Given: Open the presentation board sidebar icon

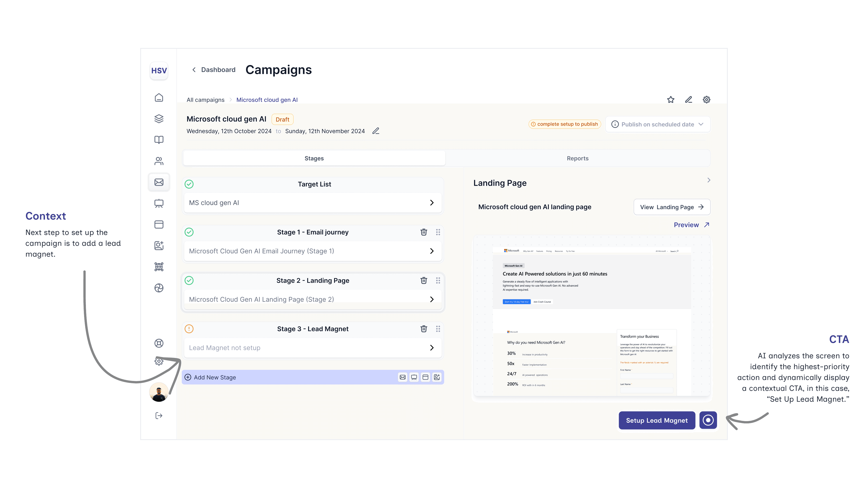Looking at the screenshot, I should 159,203.
